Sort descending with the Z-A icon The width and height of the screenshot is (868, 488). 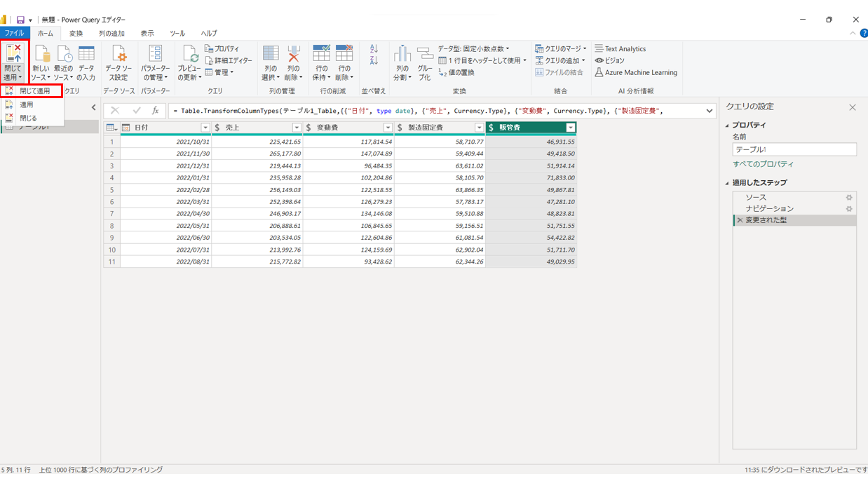coord(374,61)
